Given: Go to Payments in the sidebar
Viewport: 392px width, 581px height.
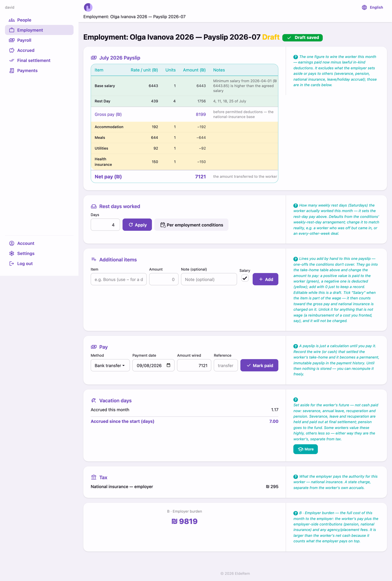Looking at the screenshot, I should point(39,70).
